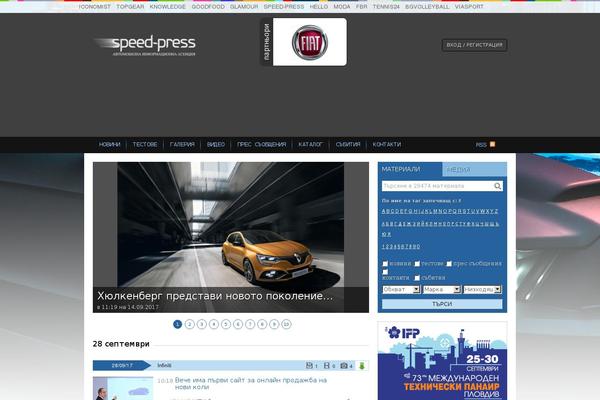Open the 'Вече има първи сайт' article
The image size is (600, 400).
(x=251, y=384)
